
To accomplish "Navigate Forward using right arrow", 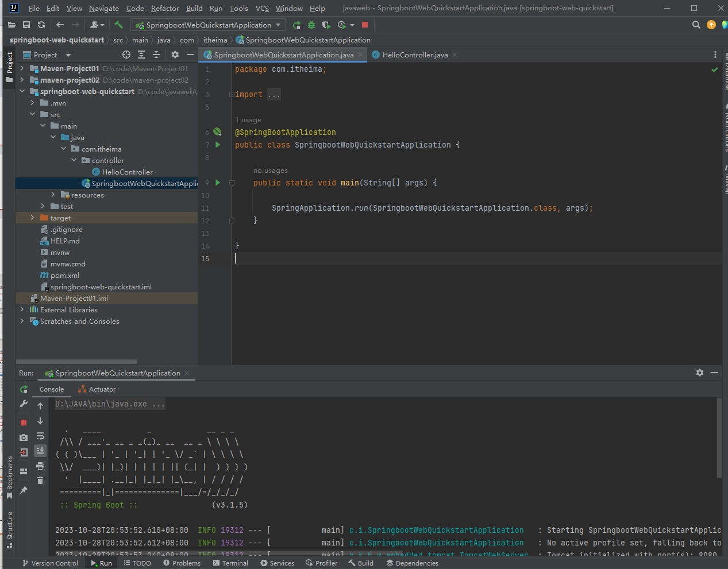I will tap(75, 25).
